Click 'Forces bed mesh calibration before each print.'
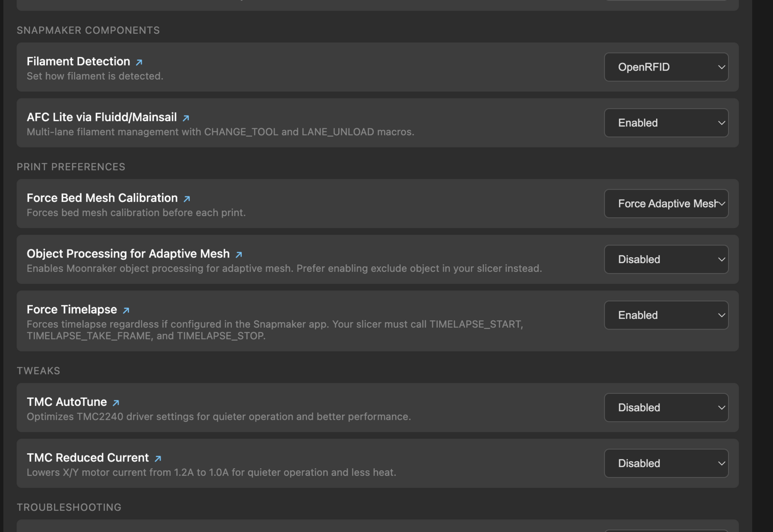 tap(136, 213)
